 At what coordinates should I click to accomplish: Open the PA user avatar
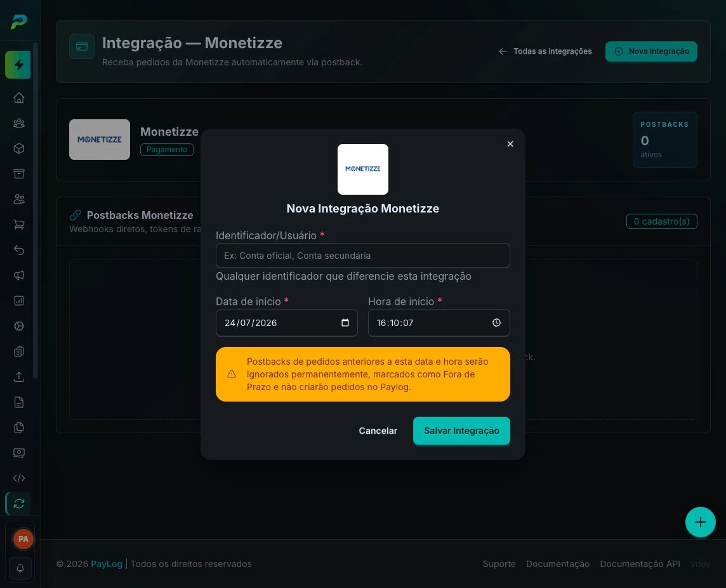point(23,539)
